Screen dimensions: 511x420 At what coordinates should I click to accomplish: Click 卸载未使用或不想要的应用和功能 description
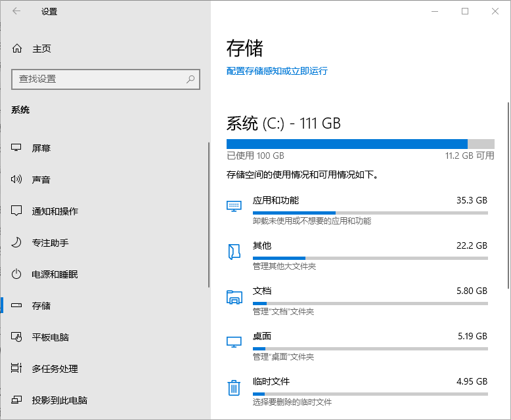coord(312,221)
